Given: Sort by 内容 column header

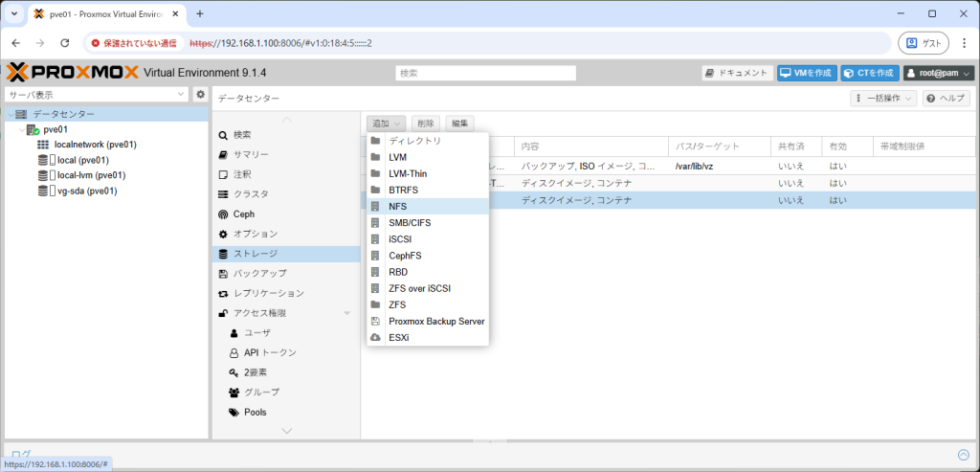Looking at the screenshot, I should (591, 146).
